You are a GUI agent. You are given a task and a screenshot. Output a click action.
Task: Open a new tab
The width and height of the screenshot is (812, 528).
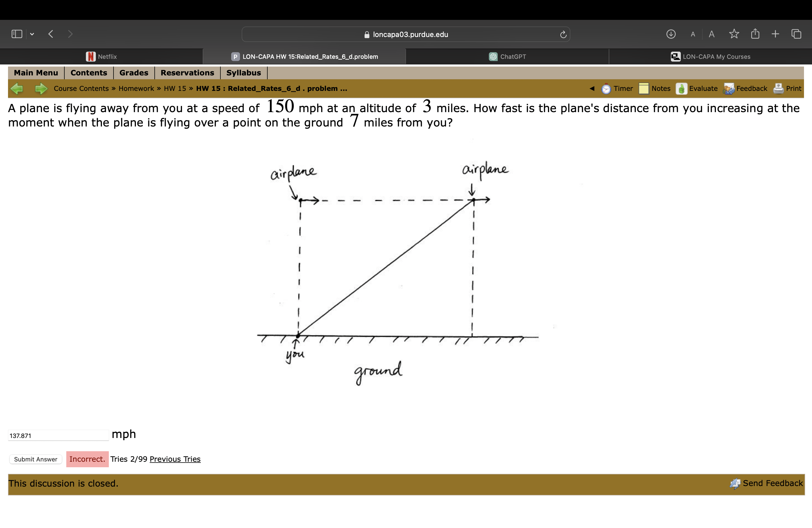775,34
